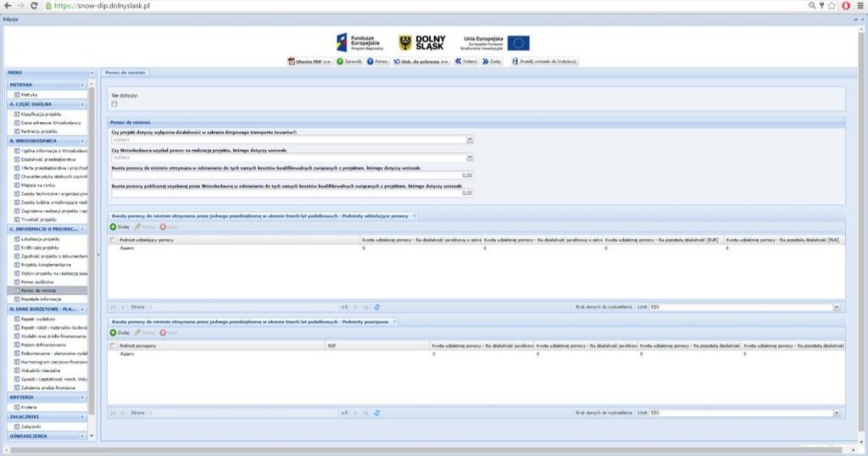Click Prześlij wniosek do Instytucji button
Viewport: 868px width, 456px height.
(x=544, y=61)
